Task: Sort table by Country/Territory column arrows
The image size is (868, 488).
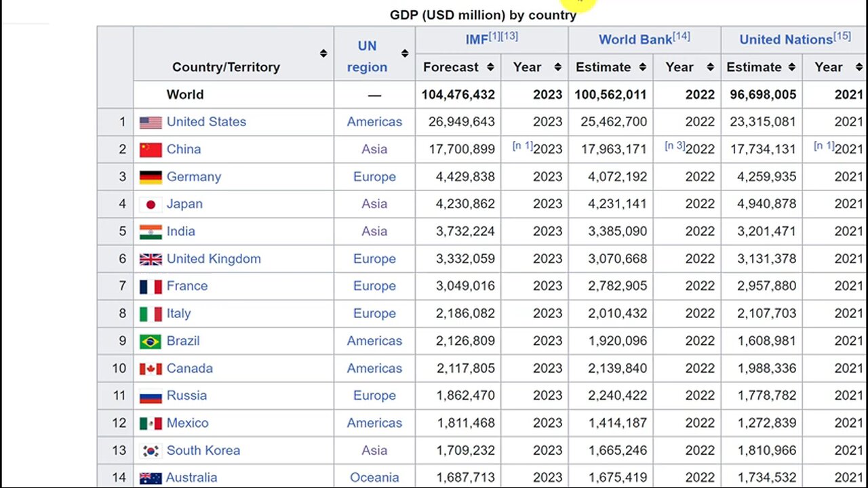Action: 323,54
